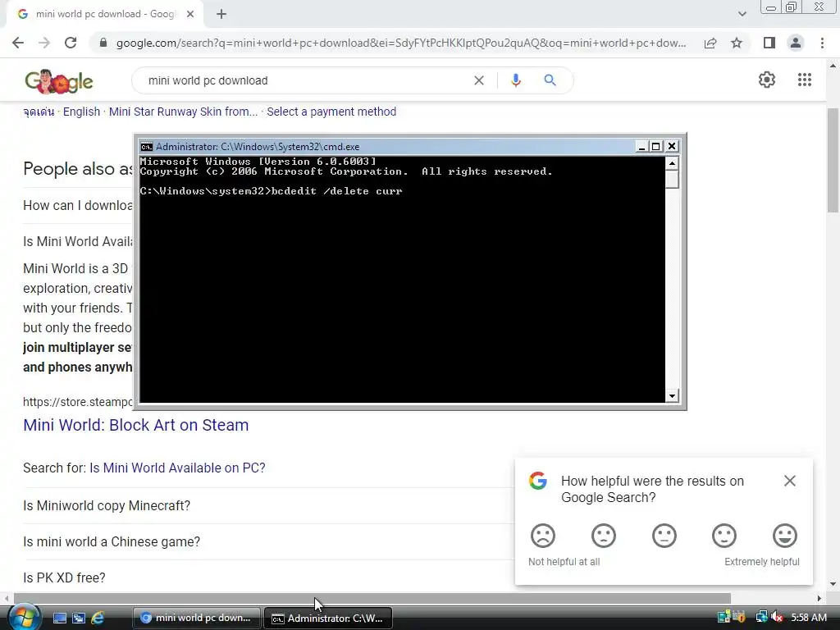The height and width of the screenshot is (630, 840).
Task: Click the cmd scrollbar down arrow
Action: [x=672, y=396]
